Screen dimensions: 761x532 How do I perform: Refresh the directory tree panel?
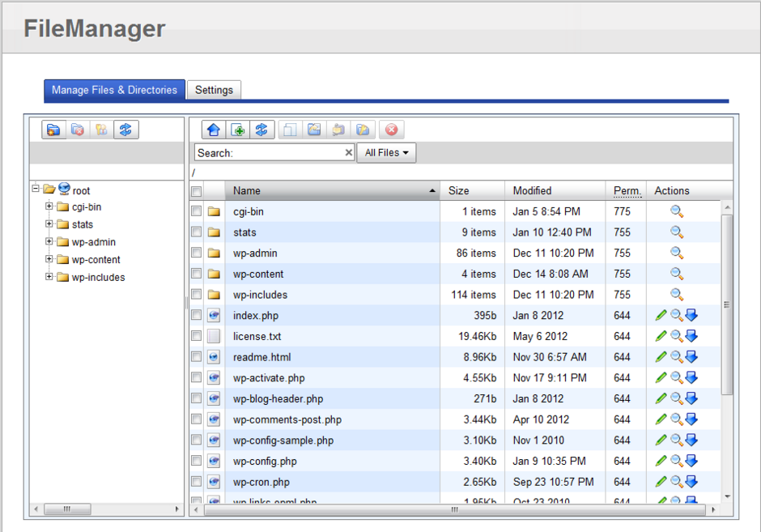point(125,130)
